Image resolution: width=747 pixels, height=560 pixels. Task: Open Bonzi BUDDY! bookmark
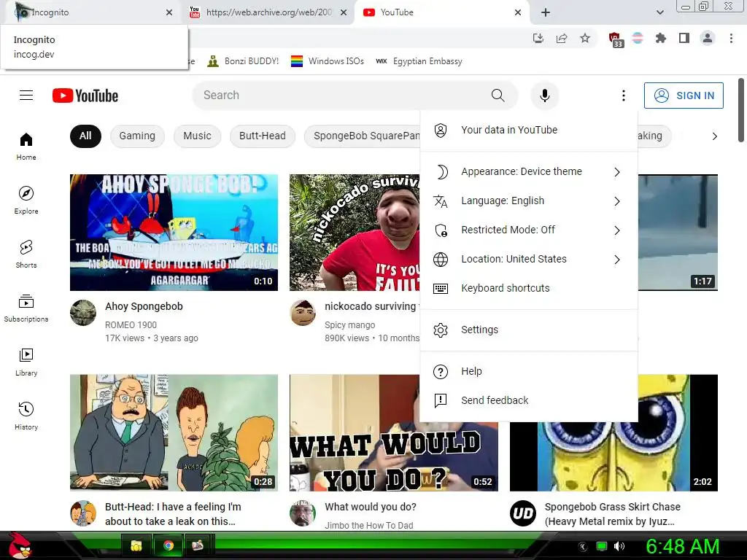click(243, 61)
